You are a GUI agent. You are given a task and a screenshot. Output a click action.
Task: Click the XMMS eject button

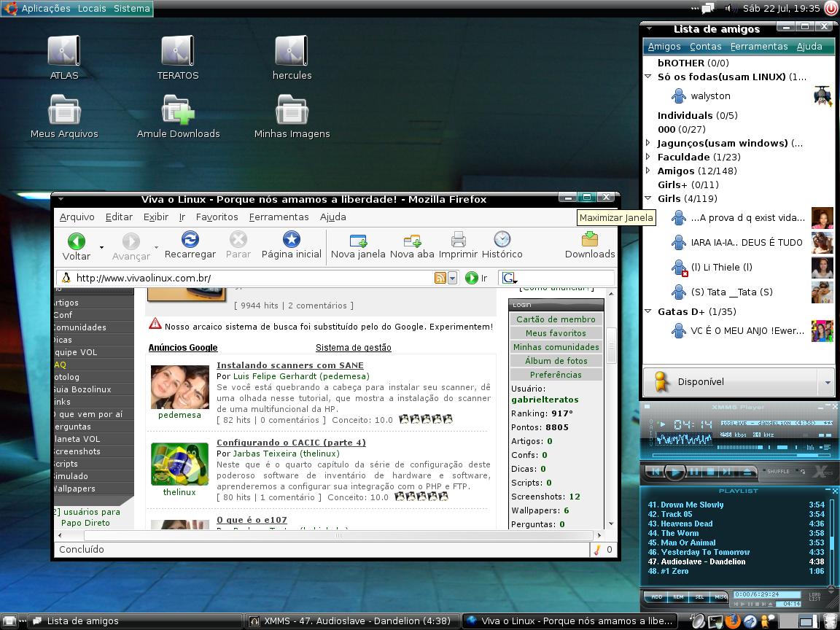(x=747, y=472)
